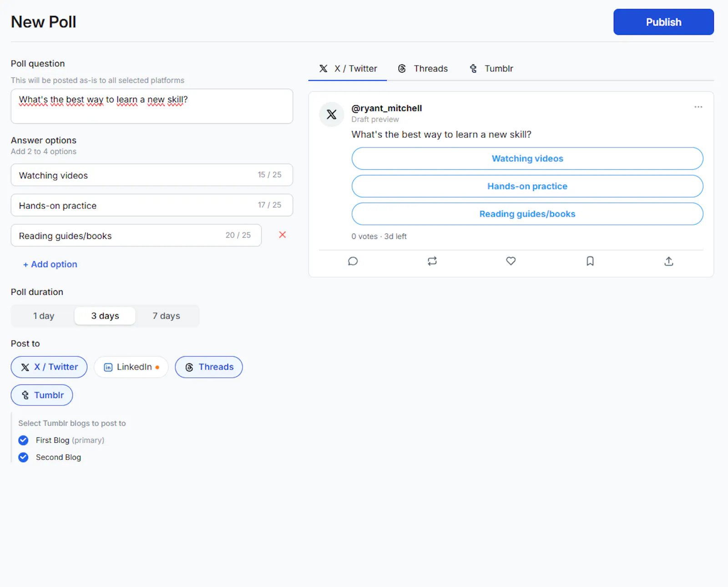Click the bookmark icon in preview
Viewport: 728px width, 587px height.
coord(590,261)
